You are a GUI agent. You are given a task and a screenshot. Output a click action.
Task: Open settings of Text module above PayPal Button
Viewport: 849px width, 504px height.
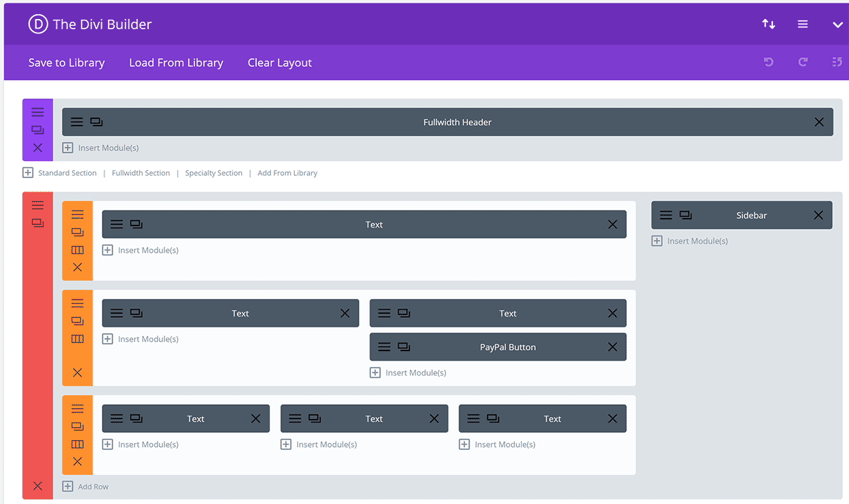[384, 313]
